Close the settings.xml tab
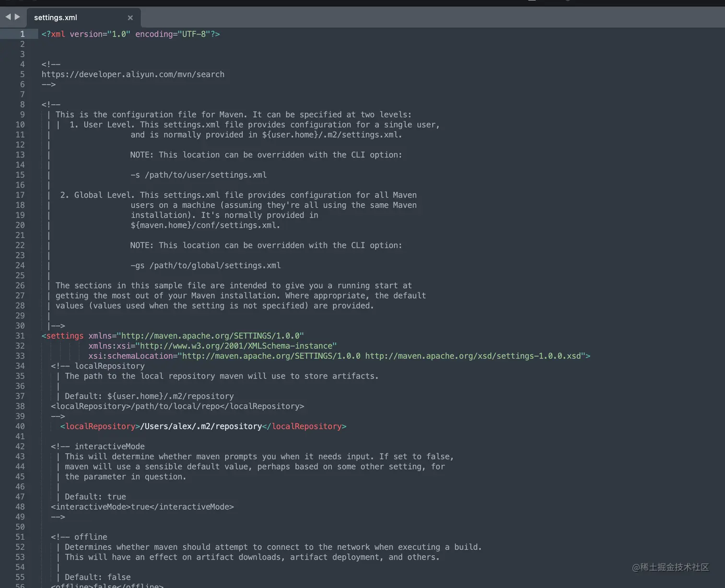The image size is (725, 588). tap(130, 18)
